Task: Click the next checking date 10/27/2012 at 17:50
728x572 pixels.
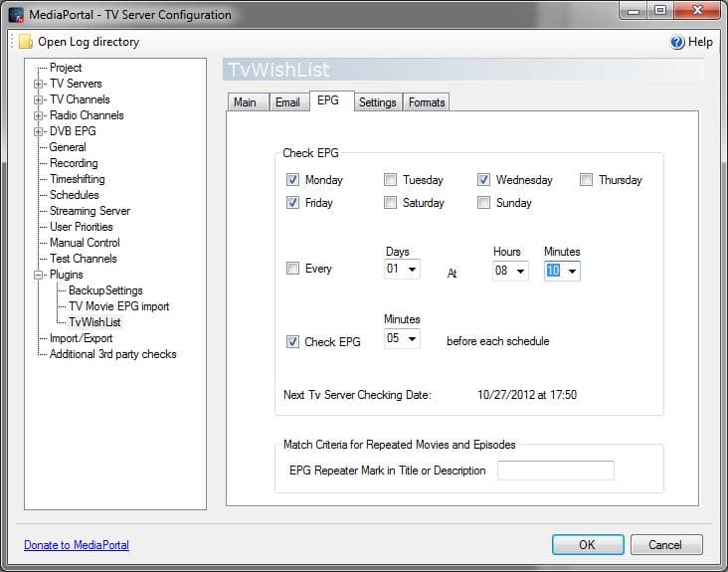Action: (x=527, y=395)
